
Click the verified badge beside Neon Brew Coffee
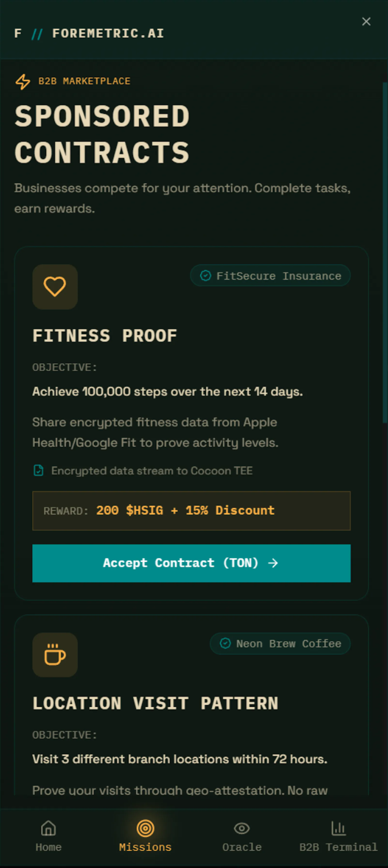(225, 643)
